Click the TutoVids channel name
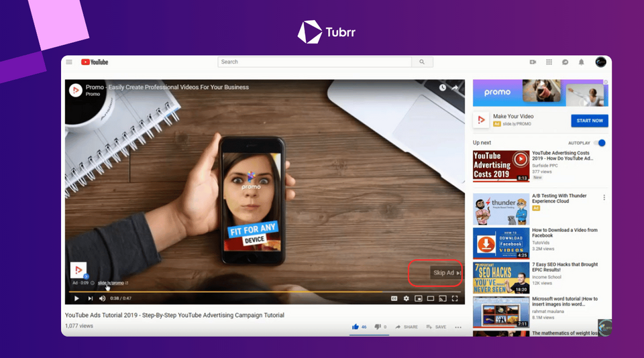This screenshot has height=358, width=644. click(541, 243)
